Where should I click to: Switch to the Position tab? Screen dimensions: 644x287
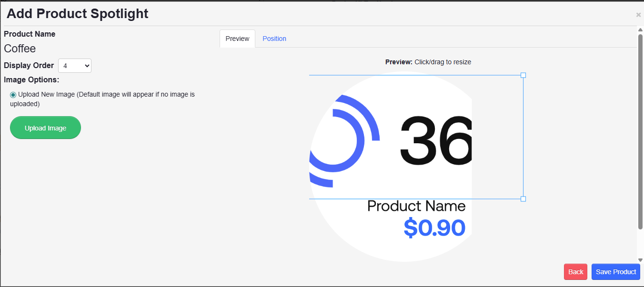click(x=274, y=39)
